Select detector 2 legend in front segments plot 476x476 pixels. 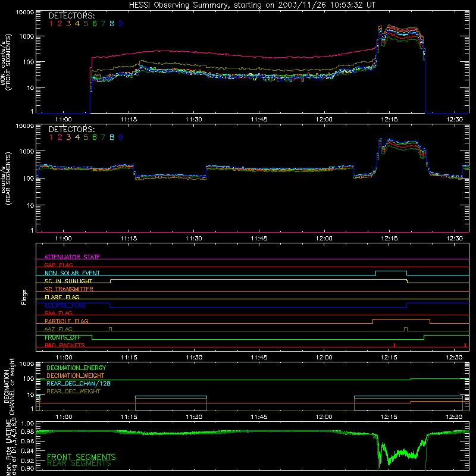(x=60, y=24)
